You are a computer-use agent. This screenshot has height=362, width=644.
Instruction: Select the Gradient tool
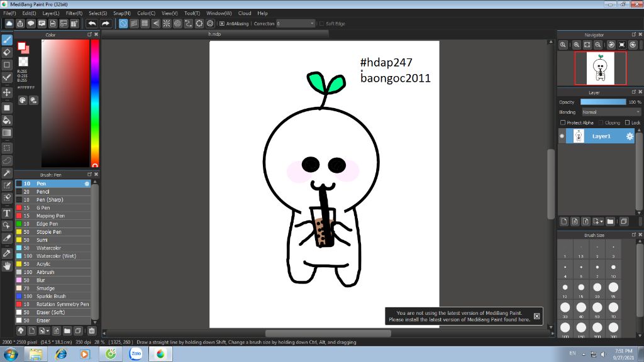[7, 133]
